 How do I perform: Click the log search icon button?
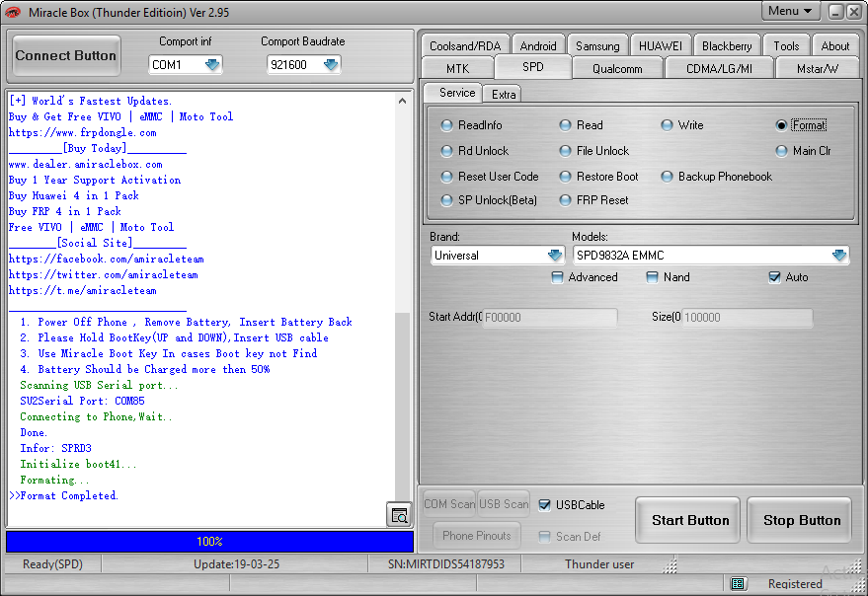coord(399,515)
